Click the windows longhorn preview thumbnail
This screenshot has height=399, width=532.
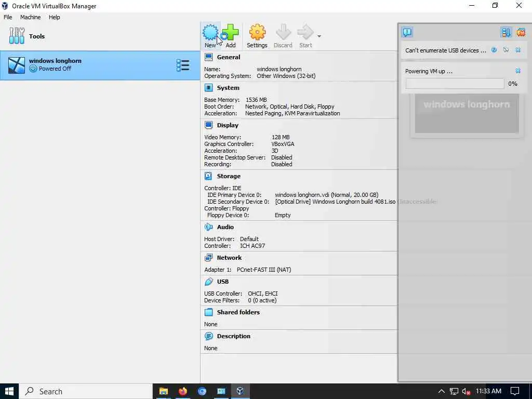coord(467,114)
